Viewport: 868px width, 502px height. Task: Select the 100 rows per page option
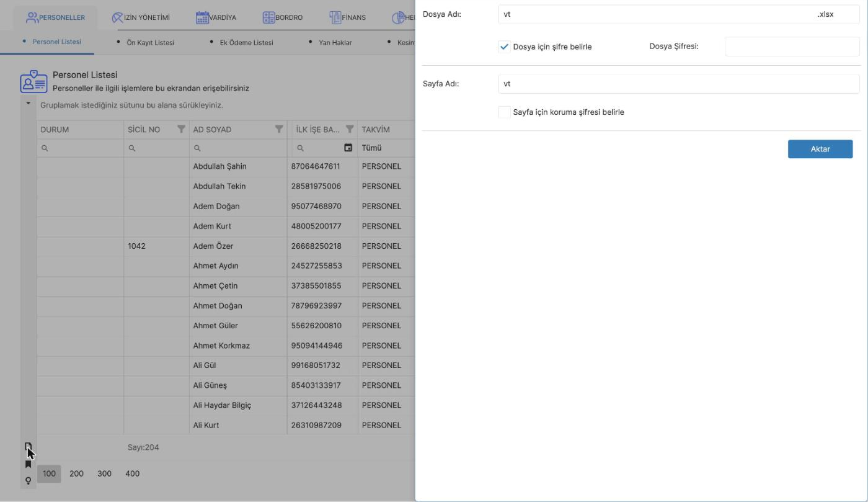(49, 473)
